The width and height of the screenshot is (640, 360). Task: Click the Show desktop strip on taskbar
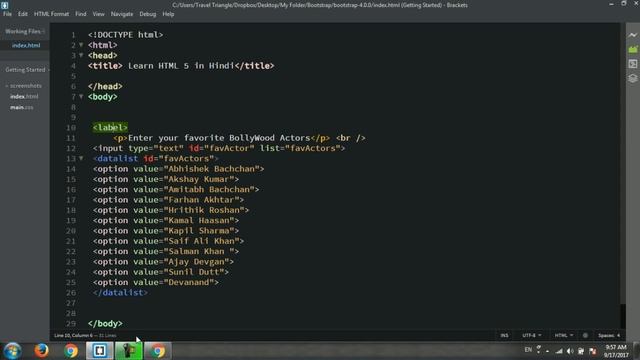(637, 351)
